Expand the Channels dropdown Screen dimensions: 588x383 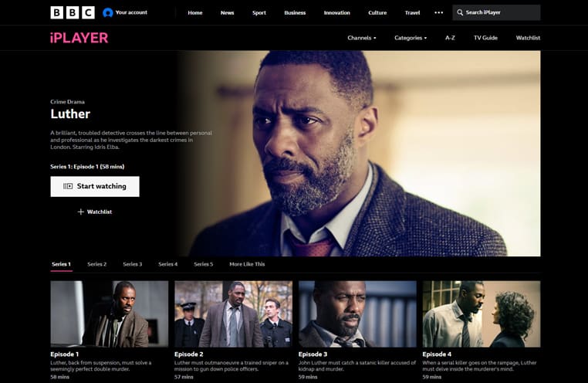pos(361,38)
